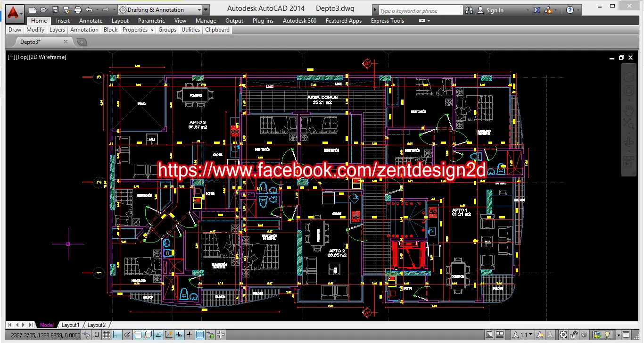Toggle Dynamic UCS in the status bar

tap(168, 335)
